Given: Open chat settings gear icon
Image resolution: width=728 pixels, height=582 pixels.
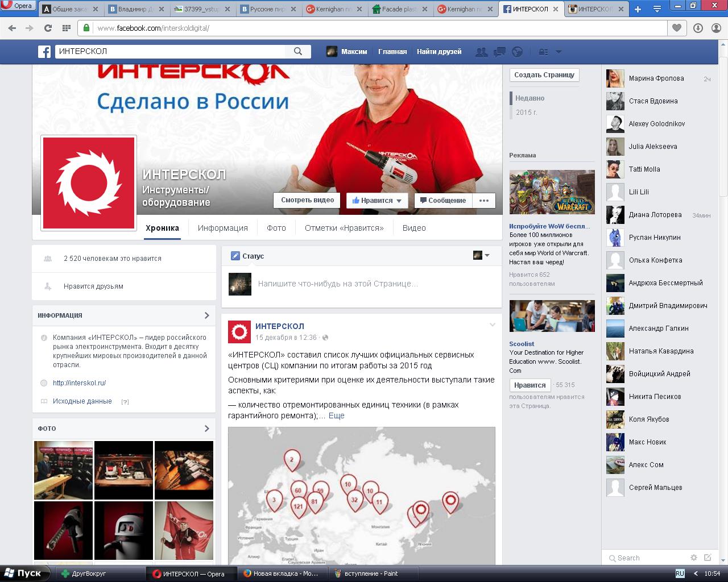Looking at the screenshot, I should point(693,558).
